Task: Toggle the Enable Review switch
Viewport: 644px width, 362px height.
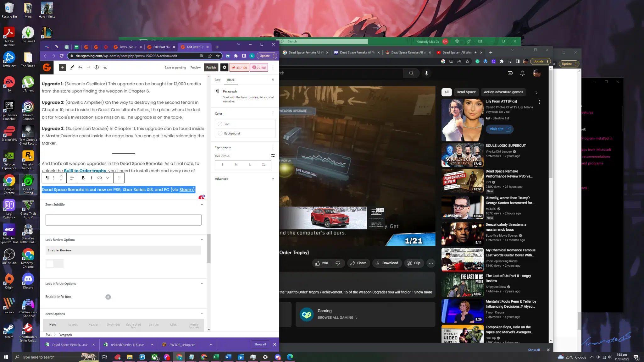Action: click(54, 264)
